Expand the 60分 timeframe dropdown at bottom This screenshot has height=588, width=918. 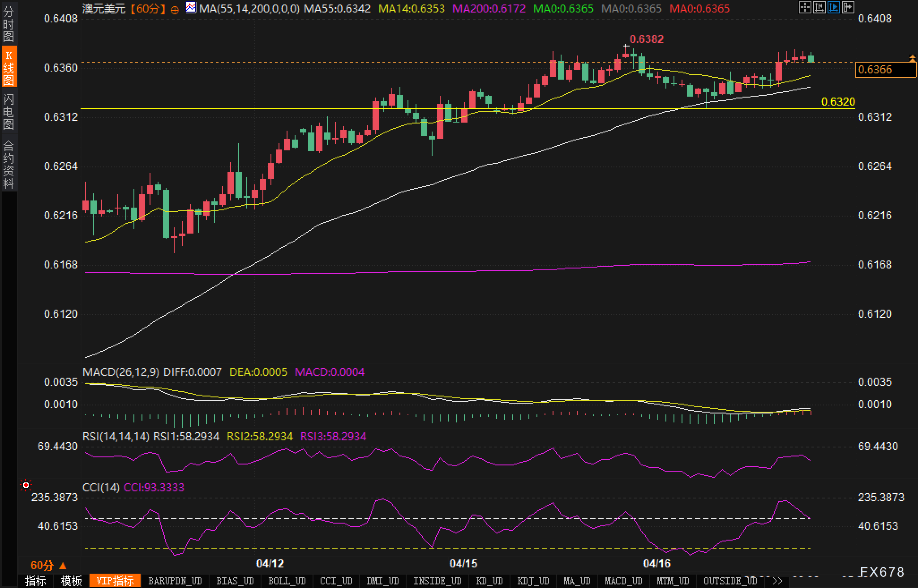click(x=48, y=565)
